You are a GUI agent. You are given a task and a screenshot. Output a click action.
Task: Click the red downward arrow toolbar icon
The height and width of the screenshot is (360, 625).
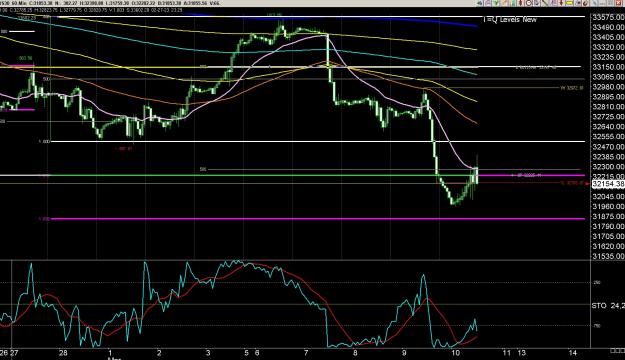point(561,3)
